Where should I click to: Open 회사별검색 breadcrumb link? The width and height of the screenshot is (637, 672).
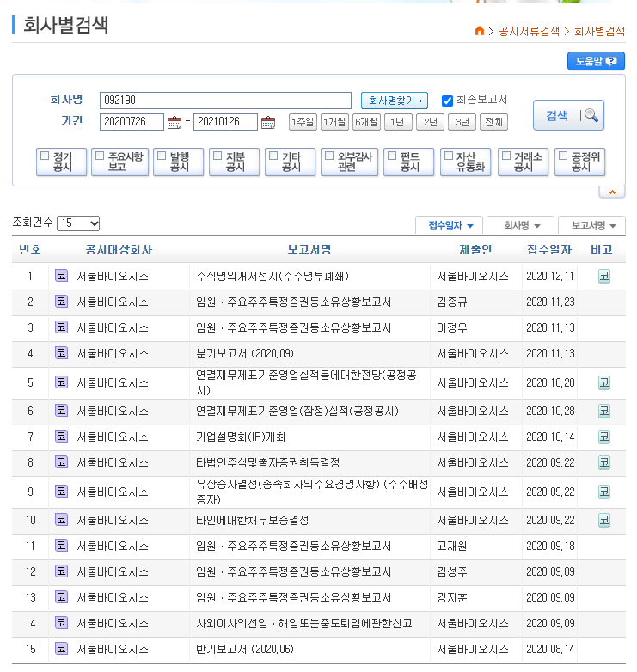click(600, 31)
